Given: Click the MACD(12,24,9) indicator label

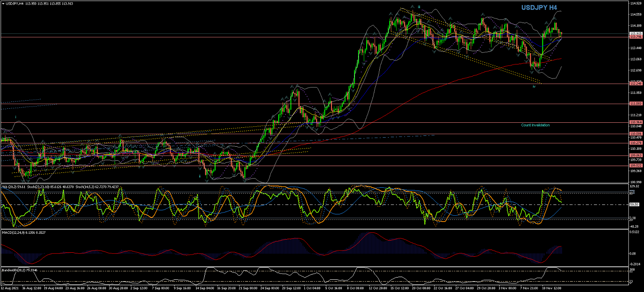Looking at the screenshot, I should (x=16, y=232).
